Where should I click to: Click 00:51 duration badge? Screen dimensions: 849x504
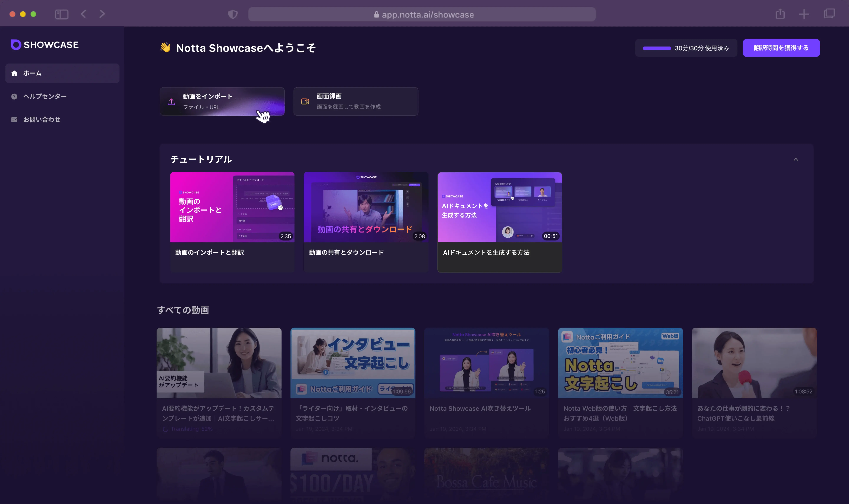551,236
